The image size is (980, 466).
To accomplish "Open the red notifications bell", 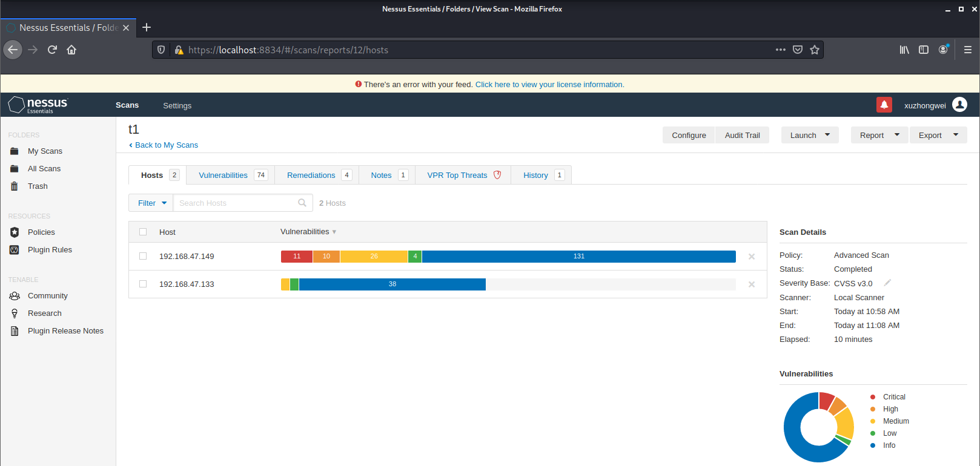I will pos(884,105).
